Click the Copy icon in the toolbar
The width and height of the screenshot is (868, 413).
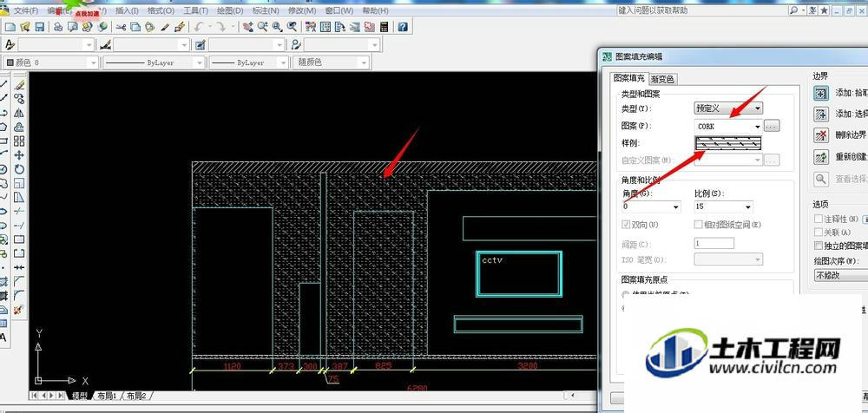pos(135,27)
